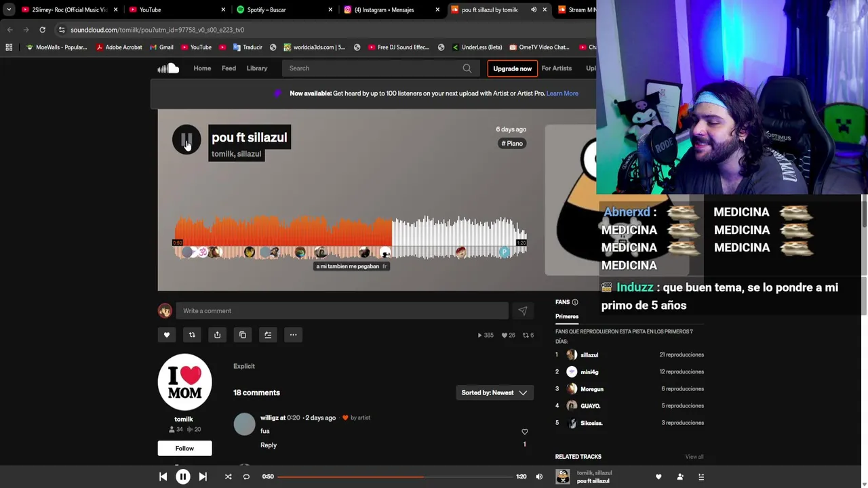868x488 pixels.
Task: Toggle repeat in the player bar
Action: pos(246,476)
